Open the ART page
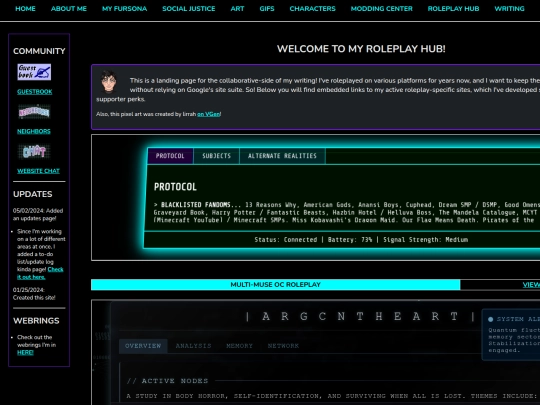 [x=237, y=9]
